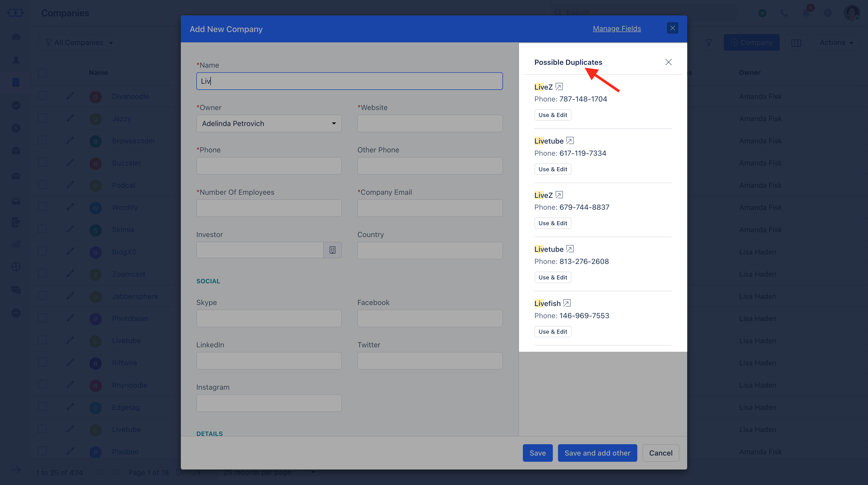
Task: Click Use & Edit for Livetube 813-276-2608
Action: point(553,277)
